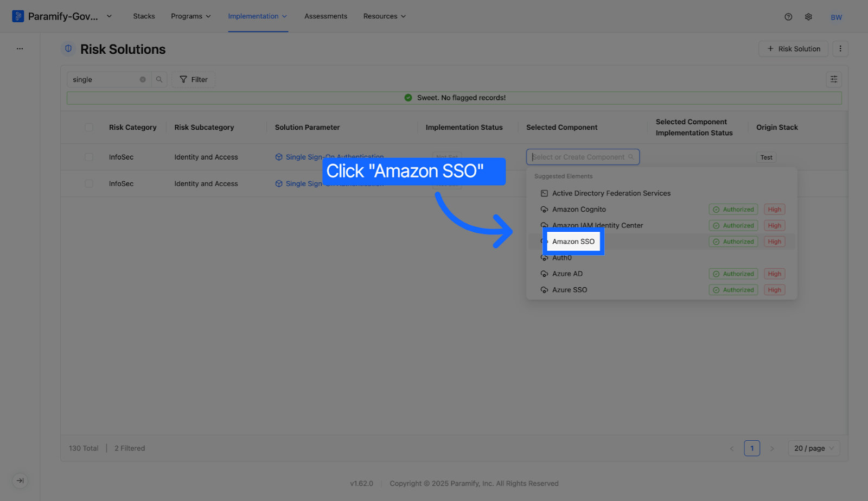Select Active Directory Federation Services option
Screen dimensions: 868x501
pos(661,193)
